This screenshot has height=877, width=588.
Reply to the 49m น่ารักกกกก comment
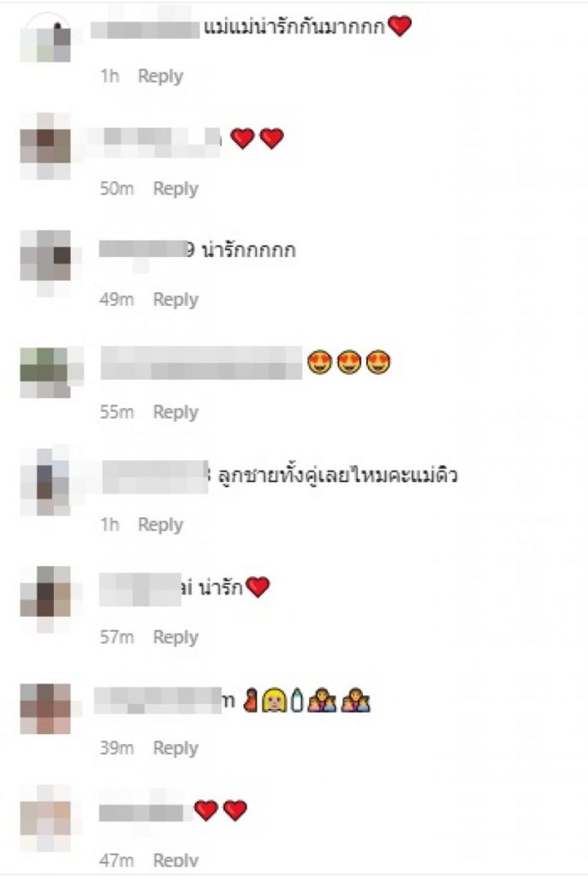(x=175, y=300)
